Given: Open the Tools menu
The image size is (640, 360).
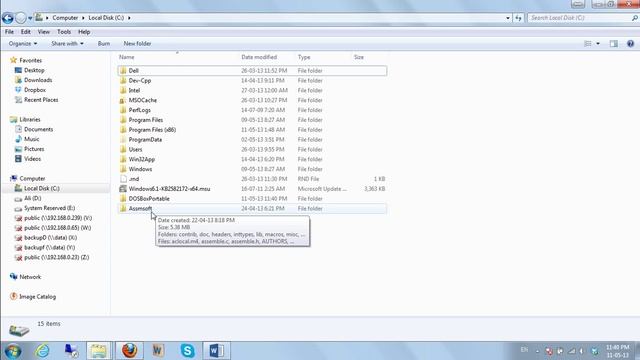Looking at the screenshot, I should (64, 32).
